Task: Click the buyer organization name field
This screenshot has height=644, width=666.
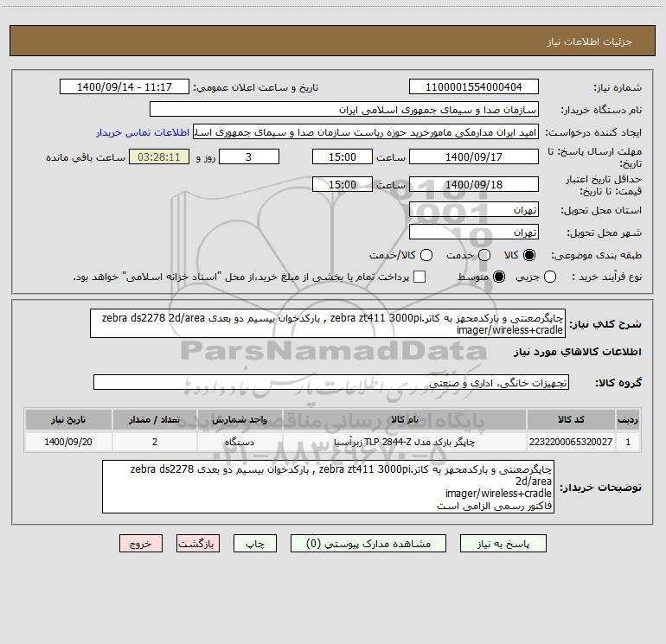Action: click(x=344, y=110)
